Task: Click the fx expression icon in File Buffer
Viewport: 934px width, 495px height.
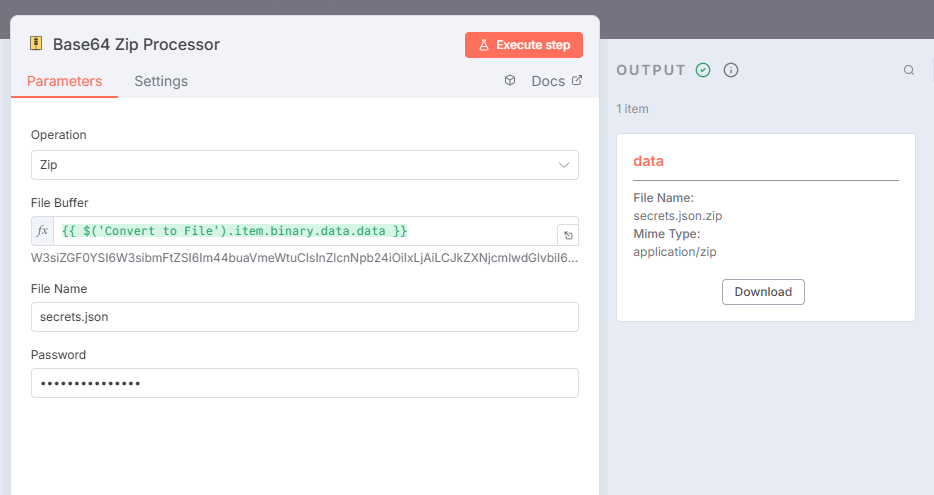Action: coord(42,231)
